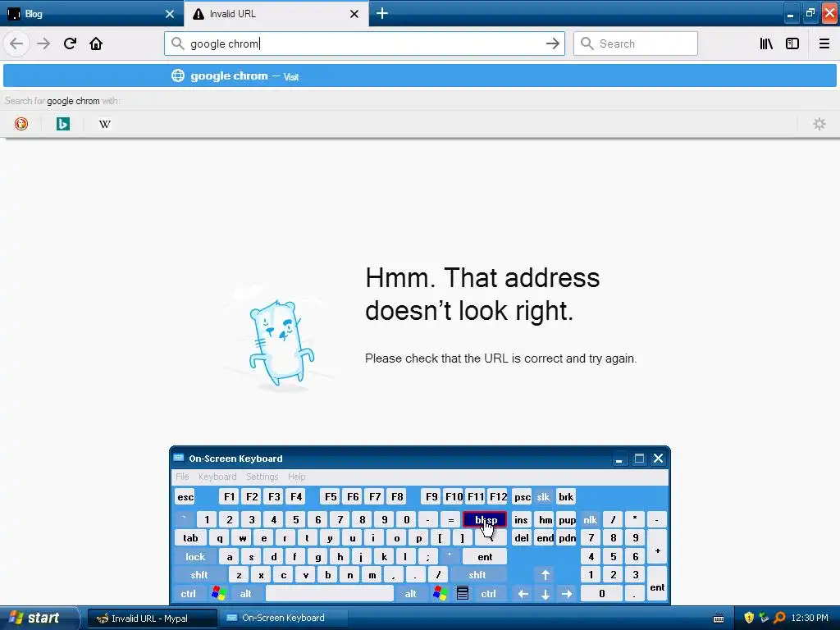Click the numpad ent key
Viewport: 840px width, 630px height.
(x=657, y=584)
